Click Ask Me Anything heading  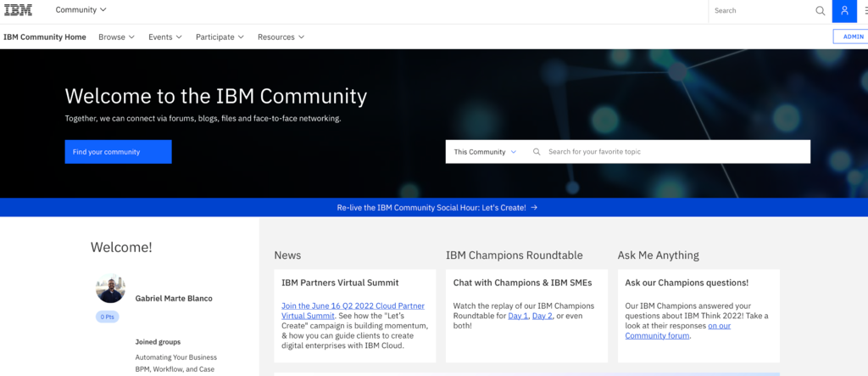point(658,255)
